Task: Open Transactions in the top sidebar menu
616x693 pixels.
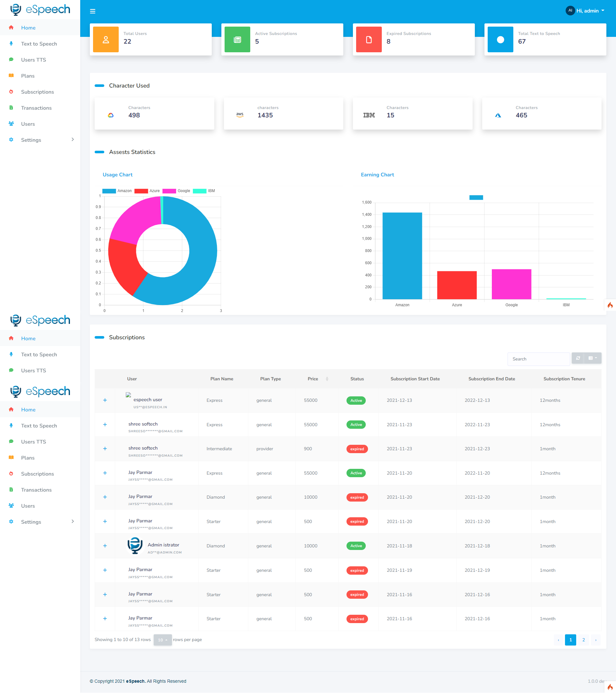Action: [36, 108]
